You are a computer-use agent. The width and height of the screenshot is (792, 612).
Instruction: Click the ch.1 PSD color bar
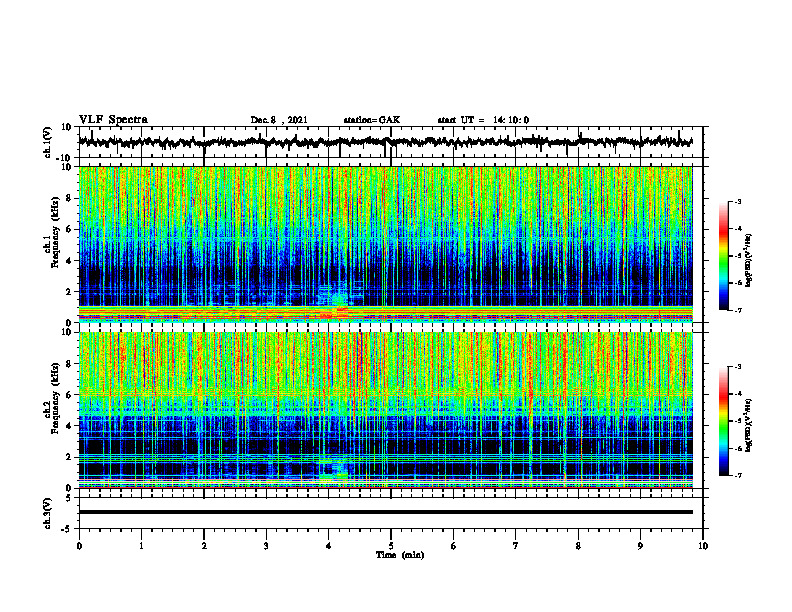tap(724, 256)
